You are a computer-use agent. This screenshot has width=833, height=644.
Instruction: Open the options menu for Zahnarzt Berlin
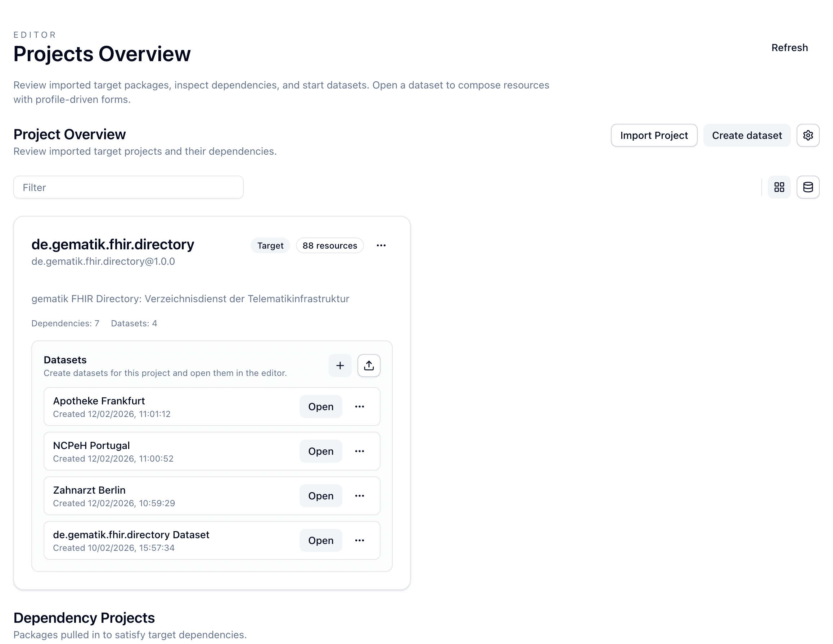(x=359, y=496)
